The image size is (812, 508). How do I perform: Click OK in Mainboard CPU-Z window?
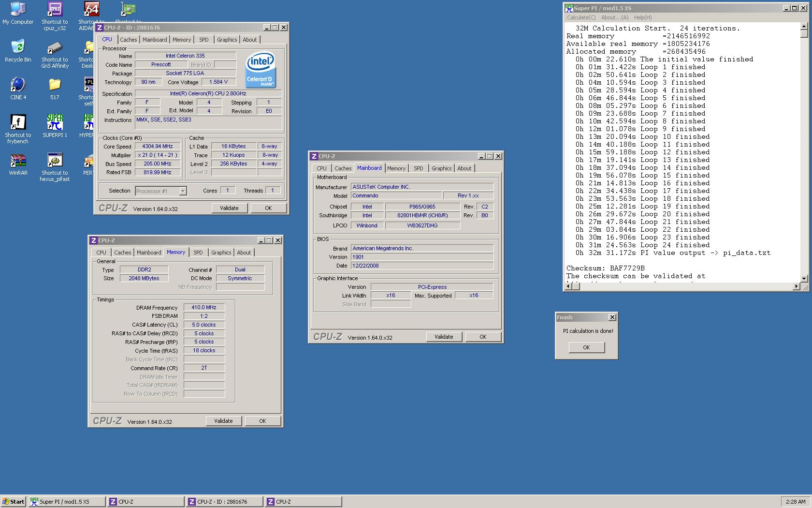483,337
